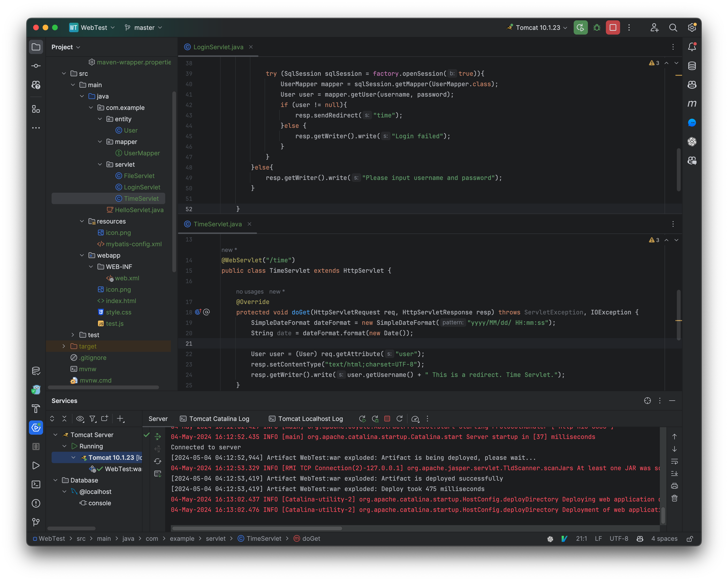Stop the Tomcat server from Services toolbar
The image size is (728, 581).
tap(387, 419)
